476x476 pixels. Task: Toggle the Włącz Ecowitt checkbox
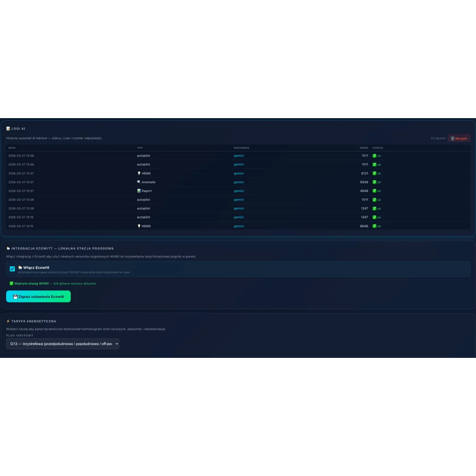(12, 269)
